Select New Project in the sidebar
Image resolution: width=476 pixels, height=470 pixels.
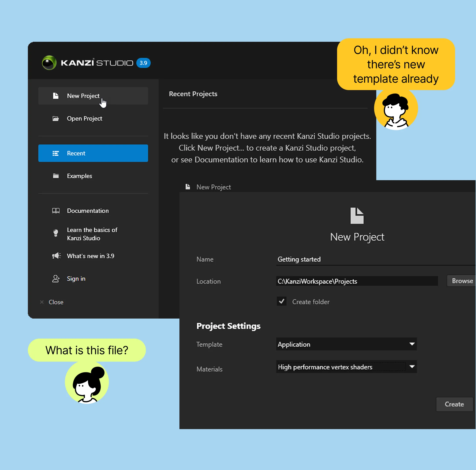[x=93, y=96]
